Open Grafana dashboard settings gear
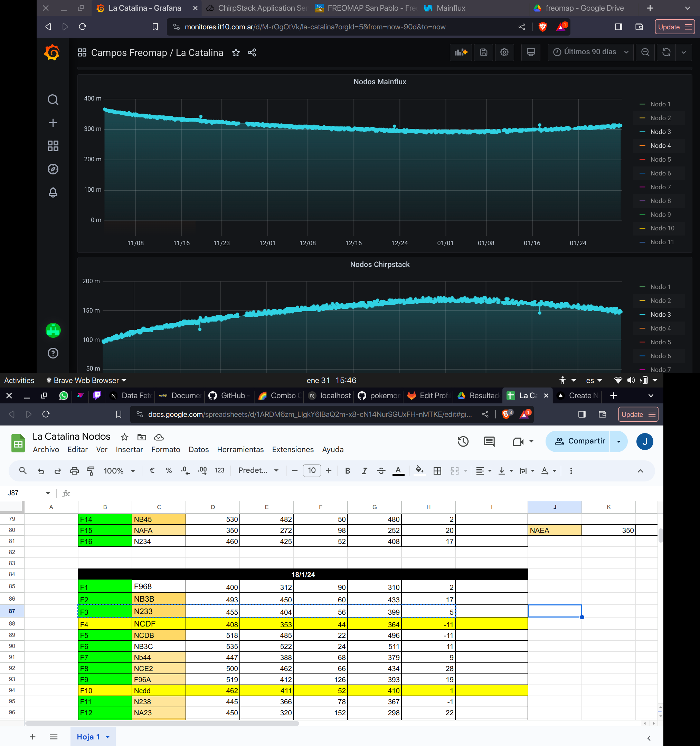The height and width of the screenshot is (746, 700). (x=504, y=52)
